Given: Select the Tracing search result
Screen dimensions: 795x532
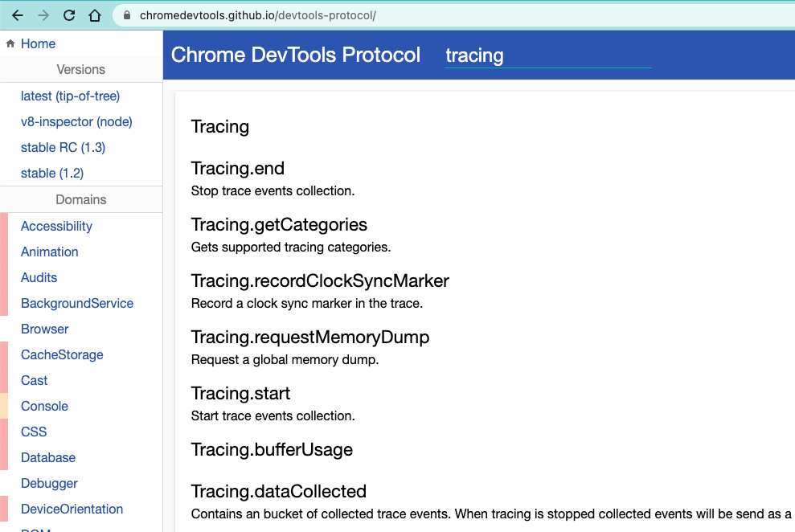Looking at the screenshot, I should coord(220,127).
